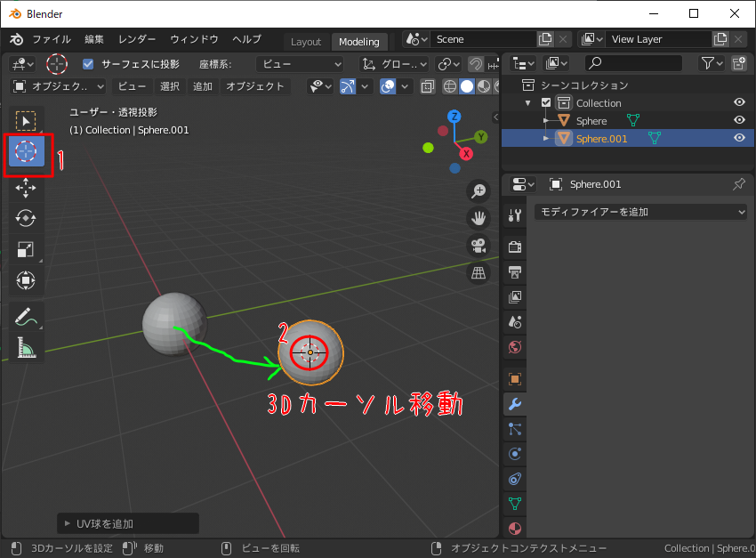Open Particles properties tab

coord(515,429)
